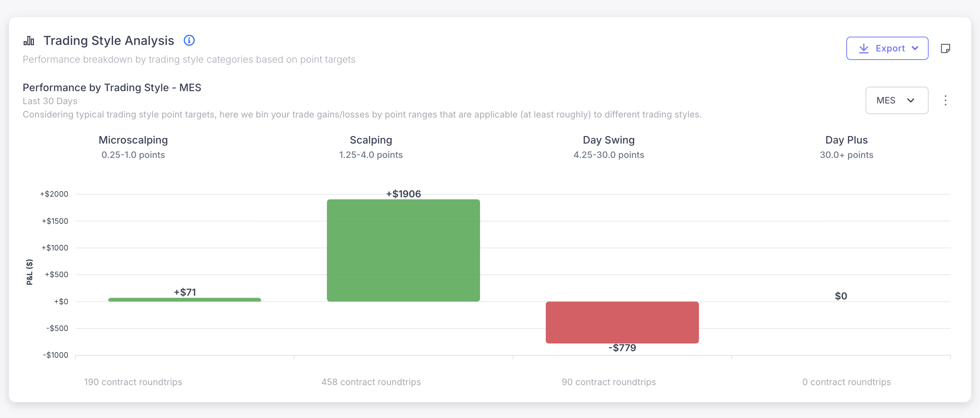Screen dimensions: 980x418
Task: Select the Day Swing category heading
Action: tap(609, 140)
